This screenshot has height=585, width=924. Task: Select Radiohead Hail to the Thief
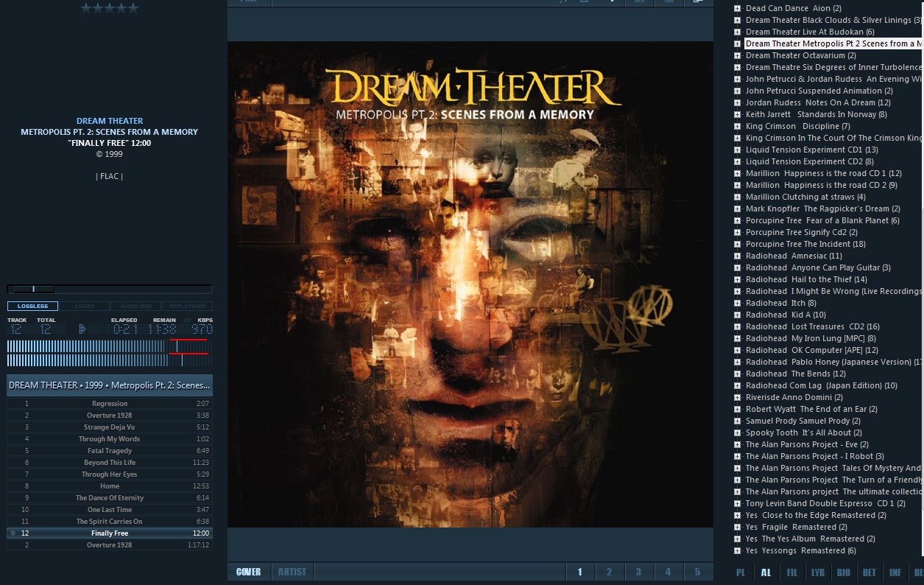click(806, 279)
